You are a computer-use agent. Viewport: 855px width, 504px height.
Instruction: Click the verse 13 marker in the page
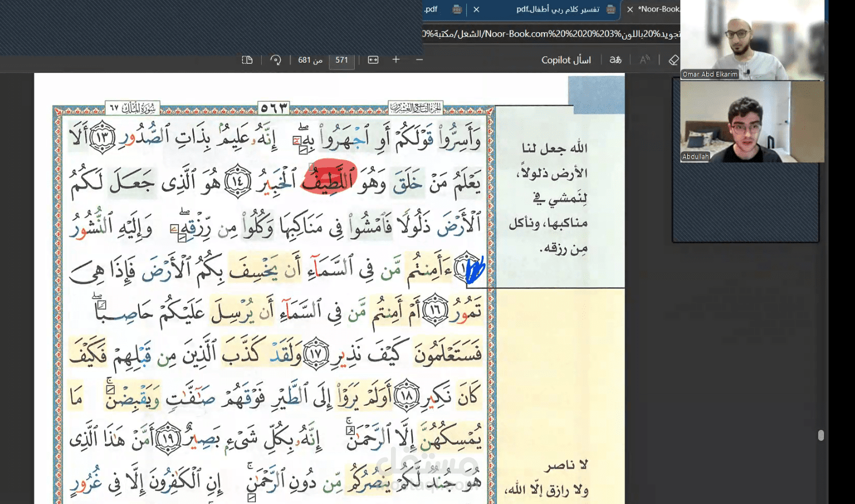[102, 138]
